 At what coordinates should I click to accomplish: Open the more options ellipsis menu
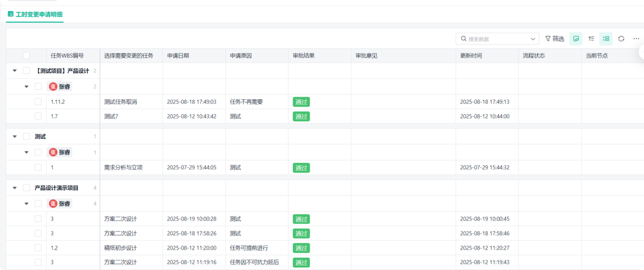[x=636, y=39]
